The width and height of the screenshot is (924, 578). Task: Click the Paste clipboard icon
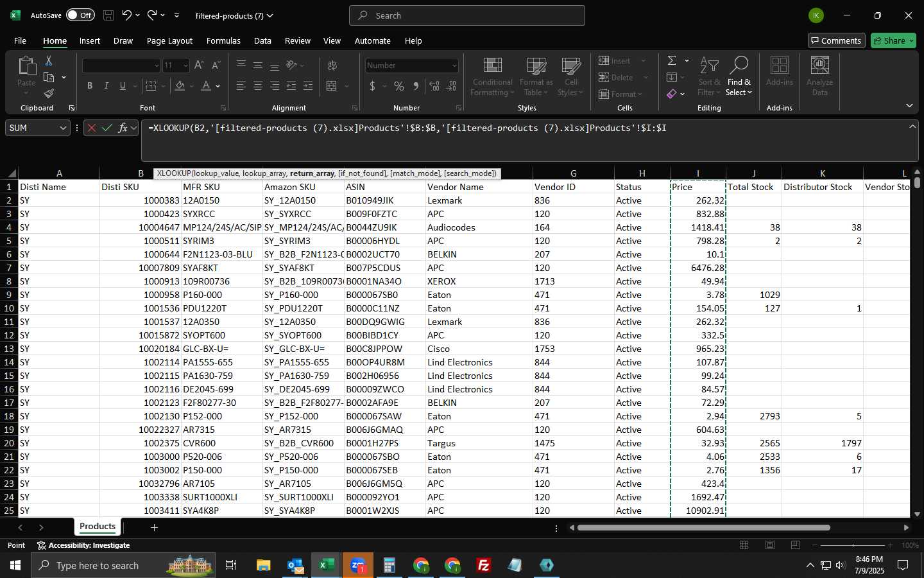(26, 66)
